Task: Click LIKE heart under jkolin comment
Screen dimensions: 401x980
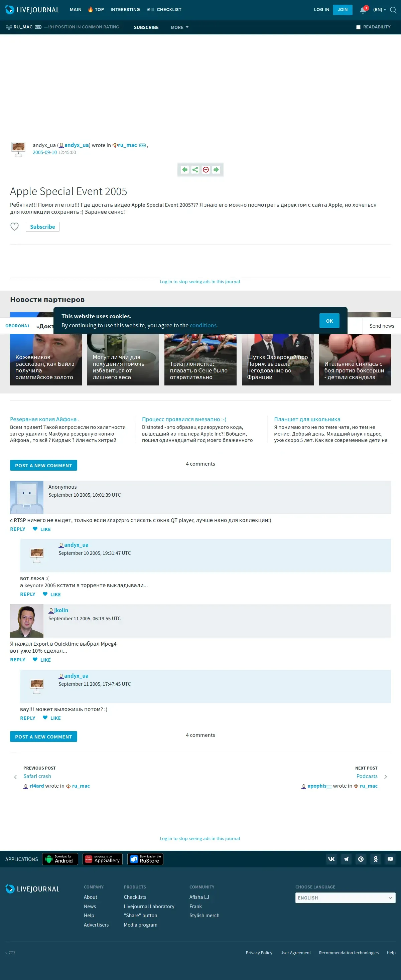Action: click(42, 660)
